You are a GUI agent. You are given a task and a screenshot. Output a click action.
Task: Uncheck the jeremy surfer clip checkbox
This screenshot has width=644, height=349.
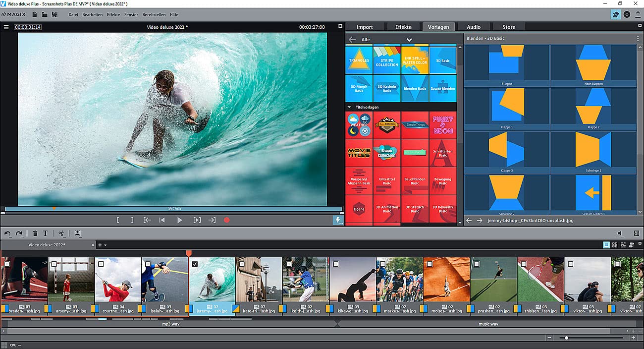(x=195, y=264)
